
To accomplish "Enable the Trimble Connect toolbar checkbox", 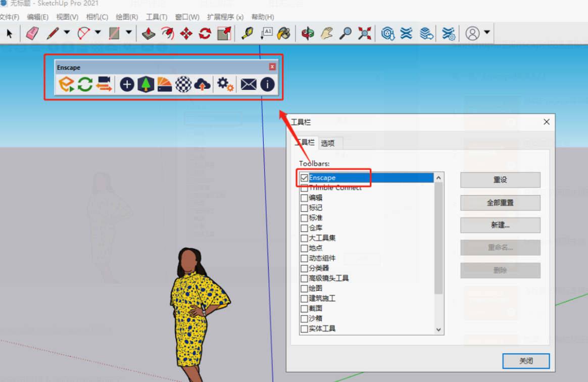I will pyautogui.click(x=304, y=188).
